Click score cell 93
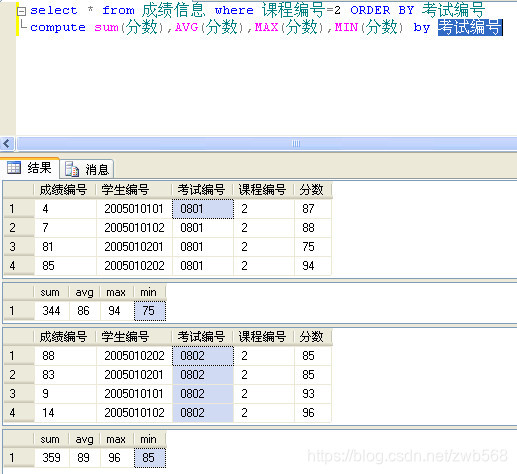This screenshot has width=517, height=474. (x=313, y=394)
